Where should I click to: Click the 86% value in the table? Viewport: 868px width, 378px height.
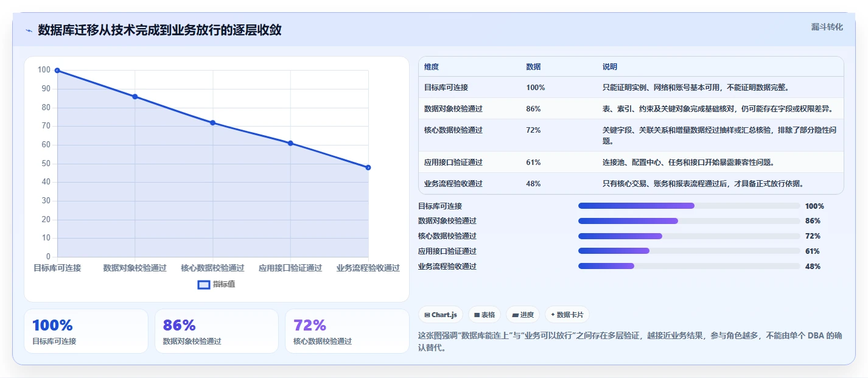[533, 109]
